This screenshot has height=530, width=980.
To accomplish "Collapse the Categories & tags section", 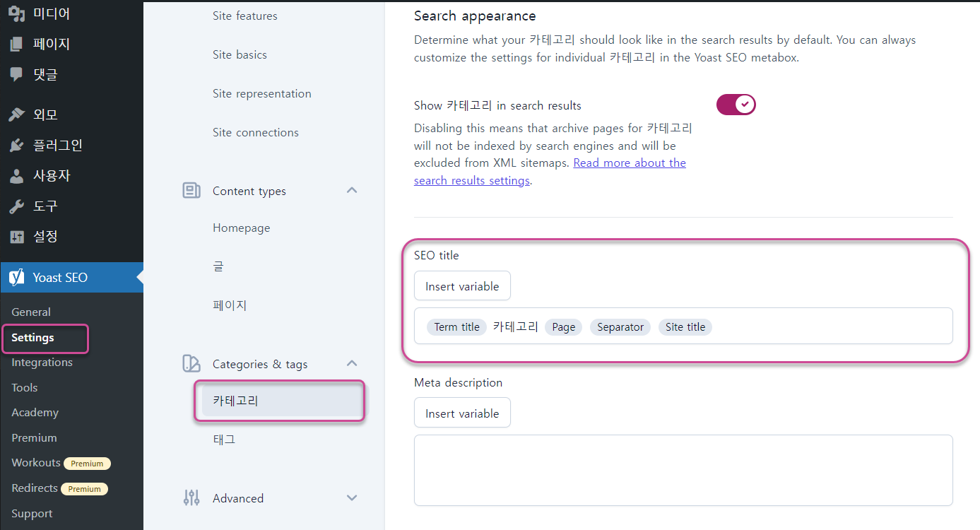I will coord(351,363).
